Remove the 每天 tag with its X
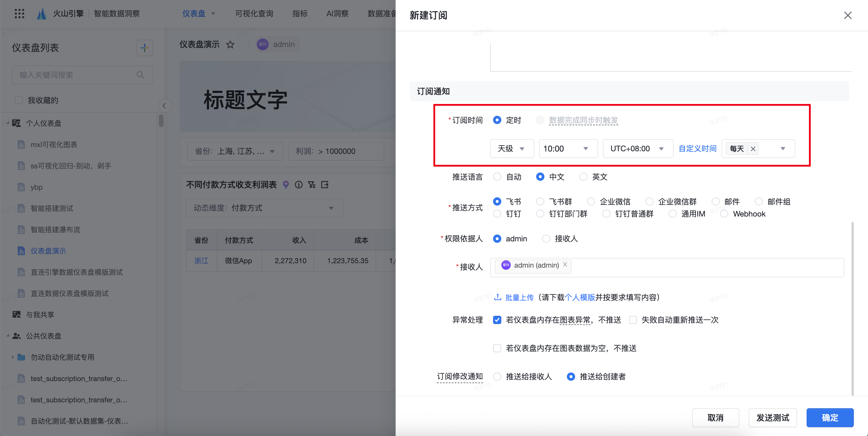 (753, 149)
